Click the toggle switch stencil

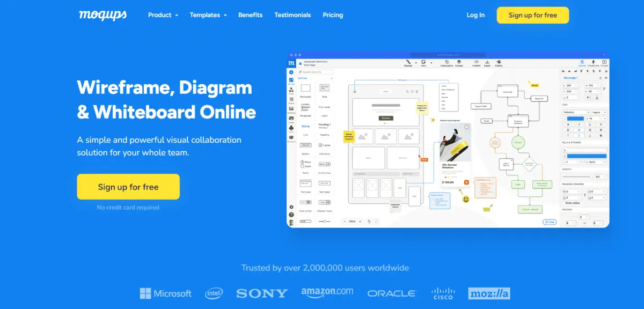305,221
